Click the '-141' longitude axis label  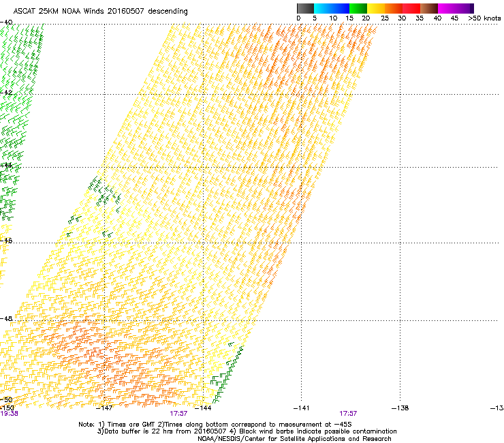click(x=302, y=408)
